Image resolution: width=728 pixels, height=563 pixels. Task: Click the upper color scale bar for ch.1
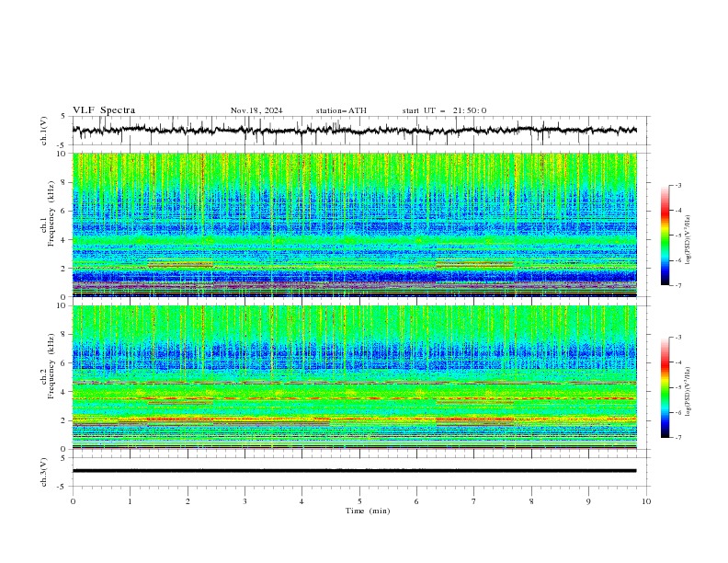pos(665,236)
